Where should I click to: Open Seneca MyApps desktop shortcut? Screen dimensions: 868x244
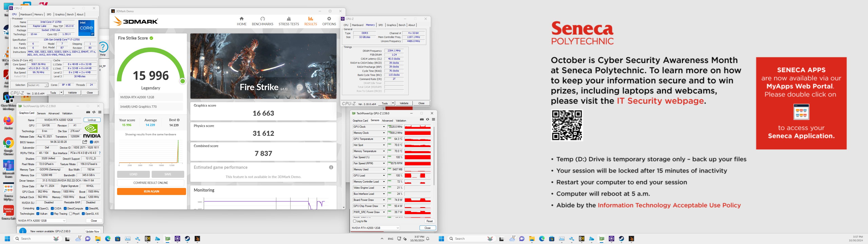pyautogui.click(x=8, y=192)
